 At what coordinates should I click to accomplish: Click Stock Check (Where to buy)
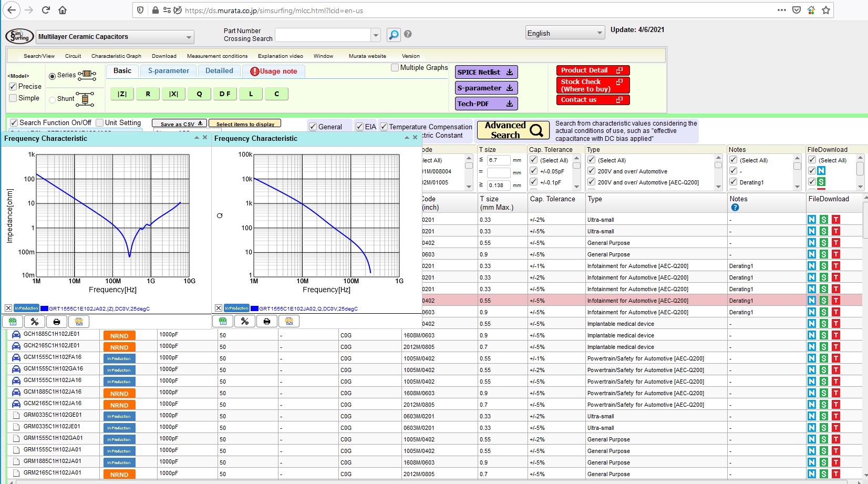[x=593, y=85]
